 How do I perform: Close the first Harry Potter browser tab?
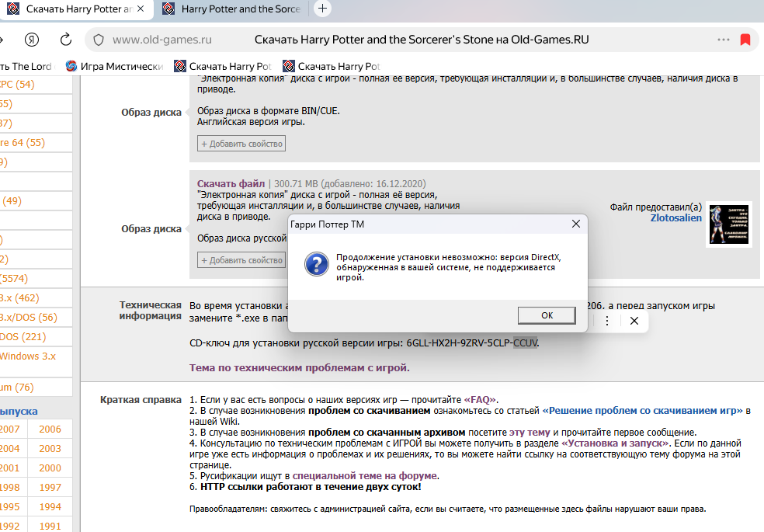[x=141, y=9]
